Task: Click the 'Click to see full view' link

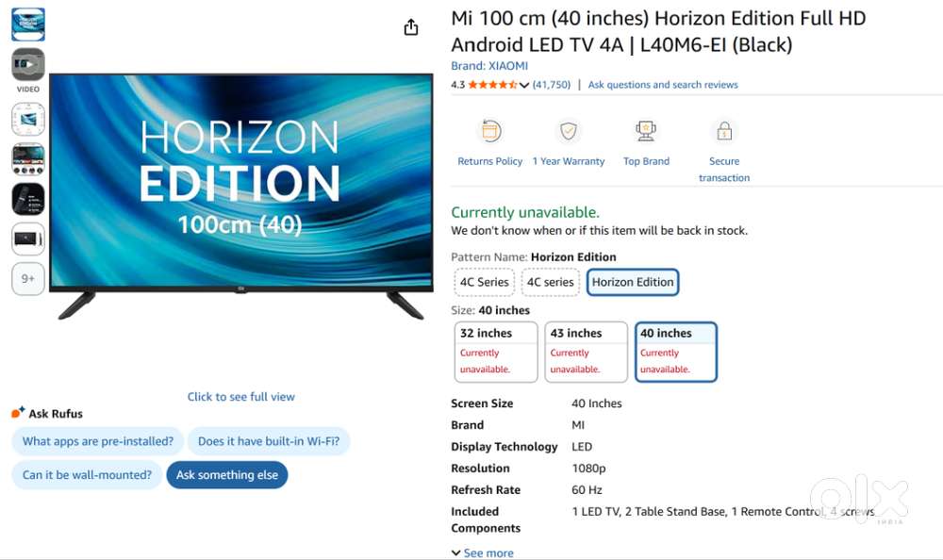Action: click(x=240, y=396)
